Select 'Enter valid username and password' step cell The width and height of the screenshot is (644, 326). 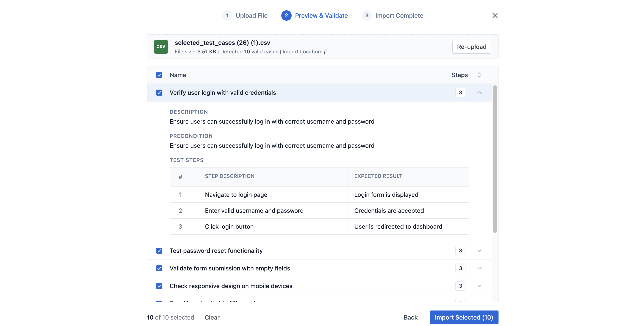272,211
